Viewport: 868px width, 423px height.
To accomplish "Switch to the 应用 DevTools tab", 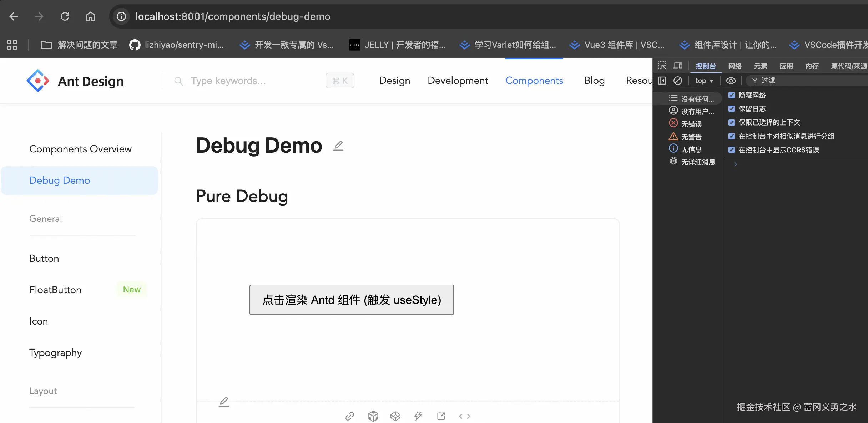I will [786, 66].
